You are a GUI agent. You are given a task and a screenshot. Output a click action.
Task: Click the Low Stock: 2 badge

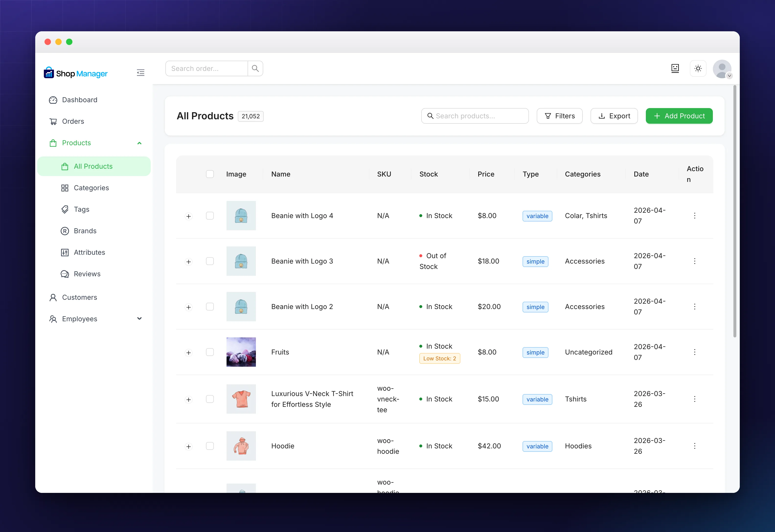click(x=440, y=359)
